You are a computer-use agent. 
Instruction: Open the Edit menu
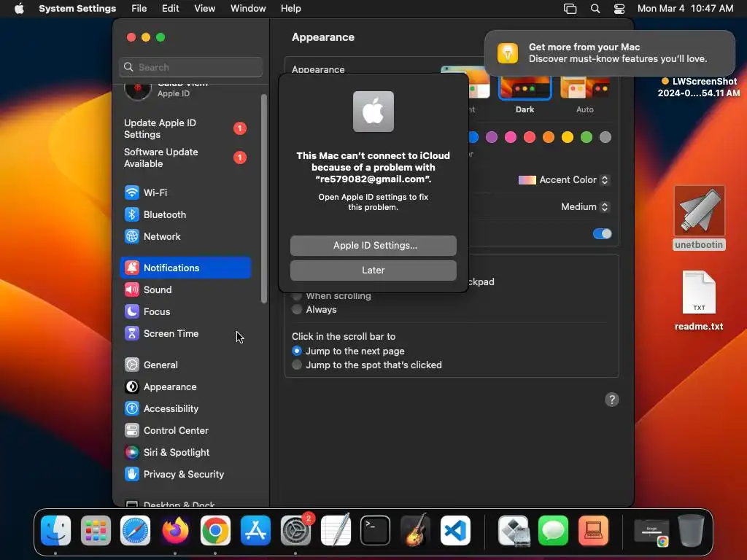tap(170, 9)
